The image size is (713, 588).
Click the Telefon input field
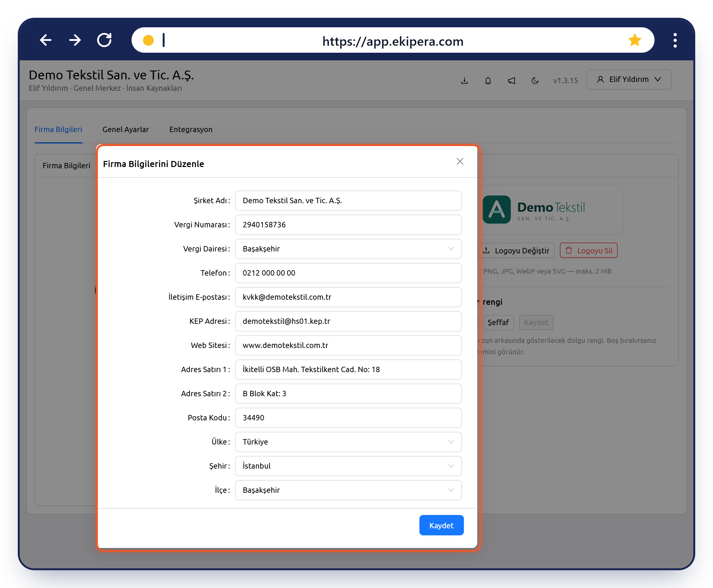pyautogui.click(x=348, y=273)
